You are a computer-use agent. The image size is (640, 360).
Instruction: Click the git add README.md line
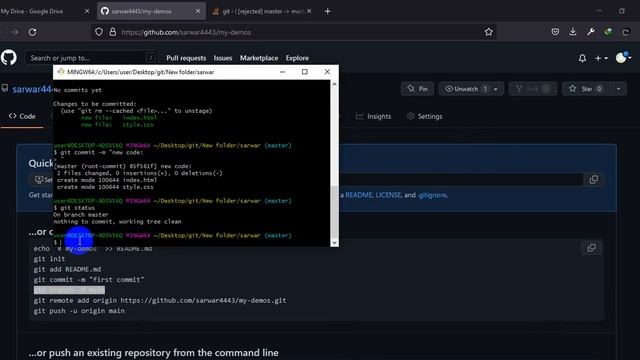pos(67,269)
